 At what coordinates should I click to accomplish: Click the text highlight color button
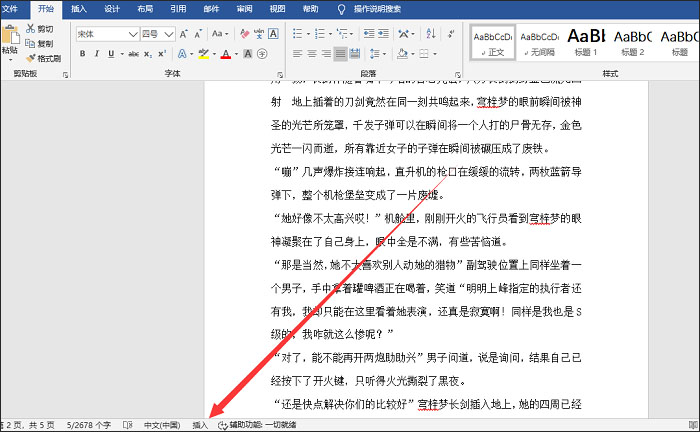(x=205, y=53)
